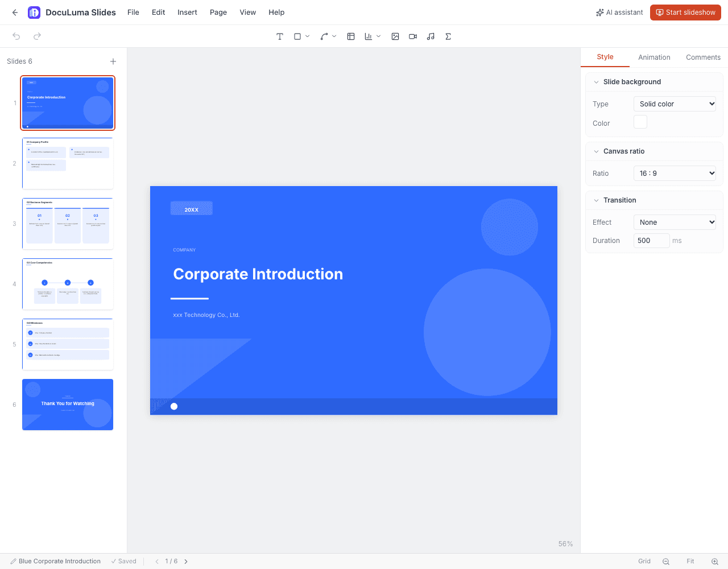Open the AI assistant
Image resolution: width=728 pixels, height=569 pixels.
(x=619, y=13)
